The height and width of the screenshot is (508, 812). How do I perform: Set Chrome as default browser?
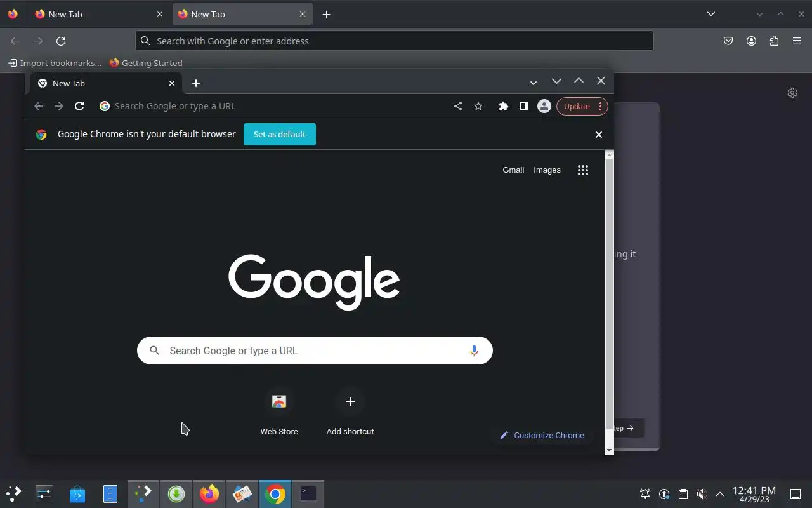[x=280, y=134]
